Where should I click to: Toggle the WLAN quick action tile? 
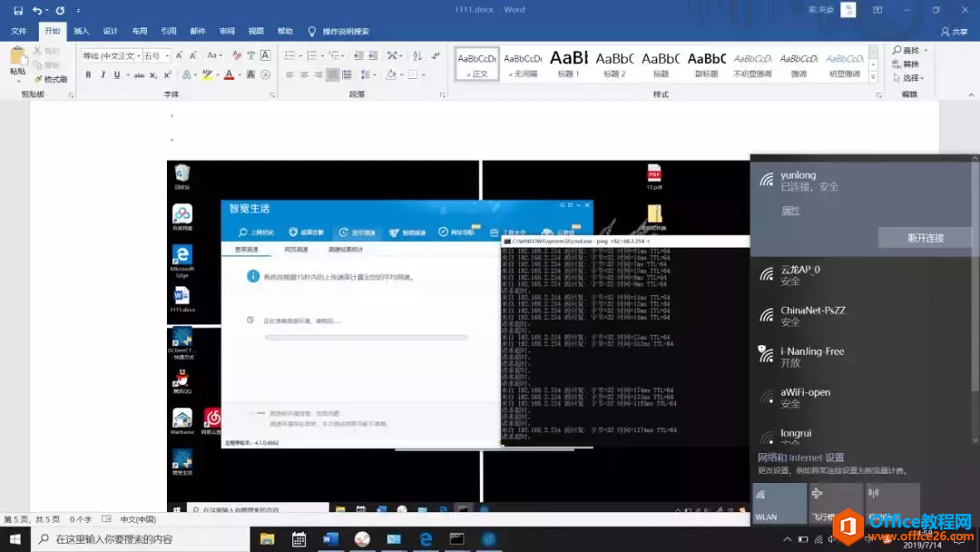[779, 503]
